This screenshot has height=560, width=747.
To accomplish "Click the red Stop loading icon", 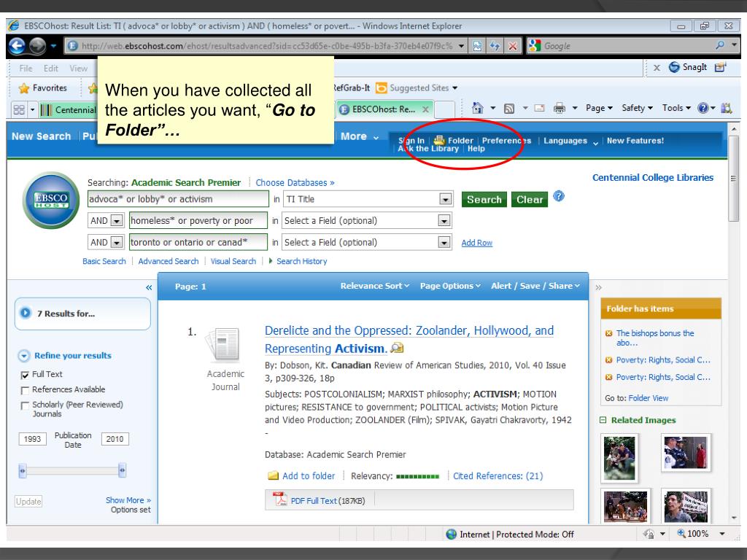I will click(513, 46).
